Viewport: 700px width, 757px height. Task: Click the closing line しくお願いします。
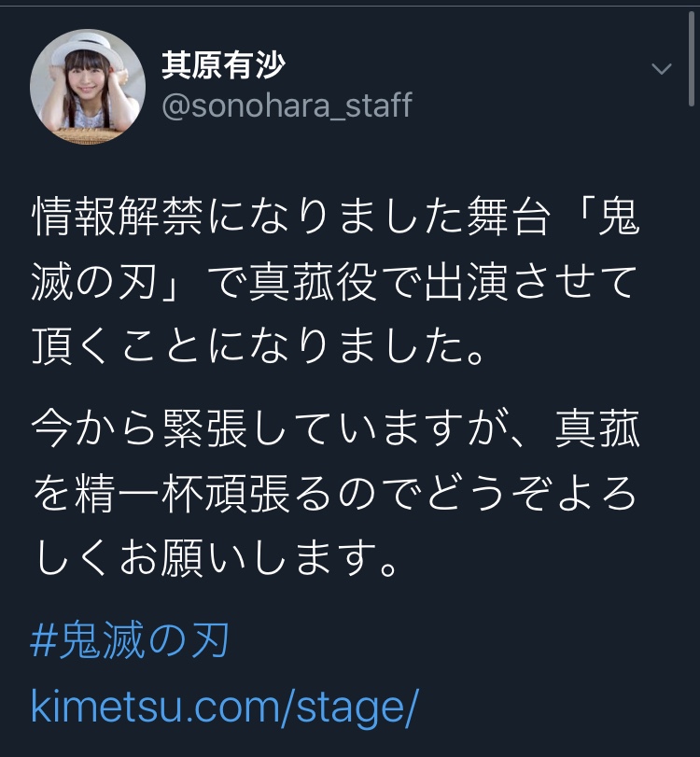coord(216,558)
